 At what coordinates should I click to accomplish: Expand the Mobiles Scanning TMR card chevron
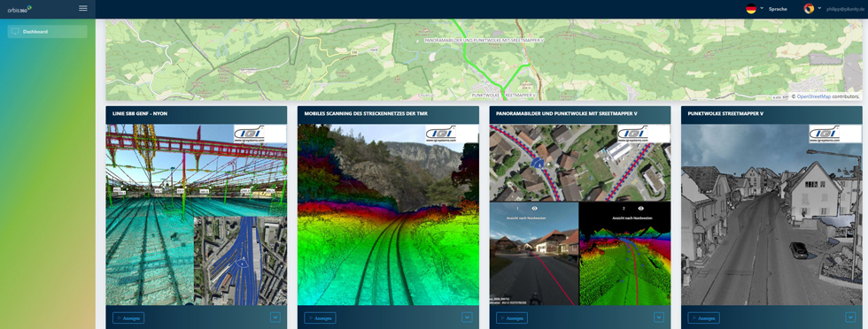pos(468,318)
